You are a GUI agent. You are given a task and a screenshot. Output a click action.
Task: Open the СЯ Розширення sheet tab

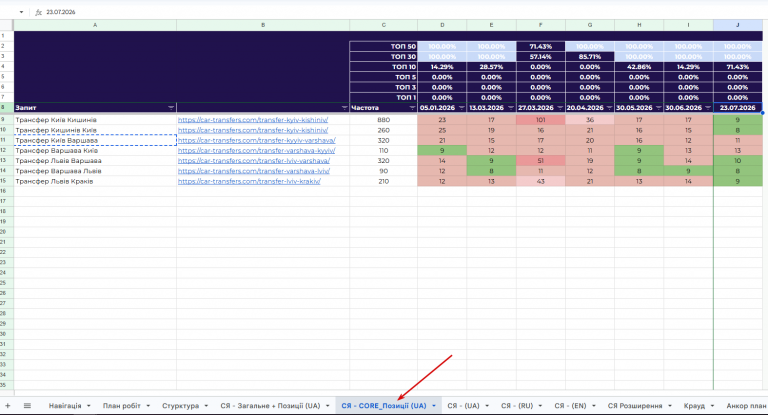(635, 406)
